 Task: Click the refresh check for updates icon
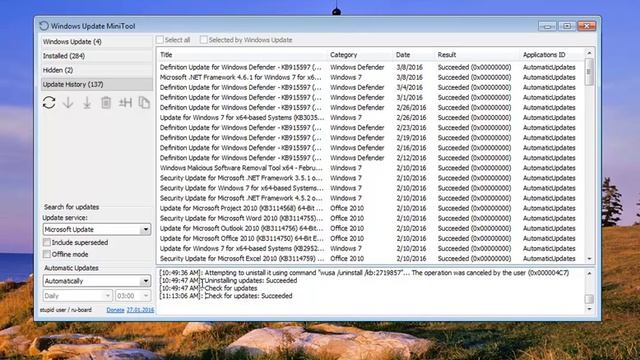point(49,102)
